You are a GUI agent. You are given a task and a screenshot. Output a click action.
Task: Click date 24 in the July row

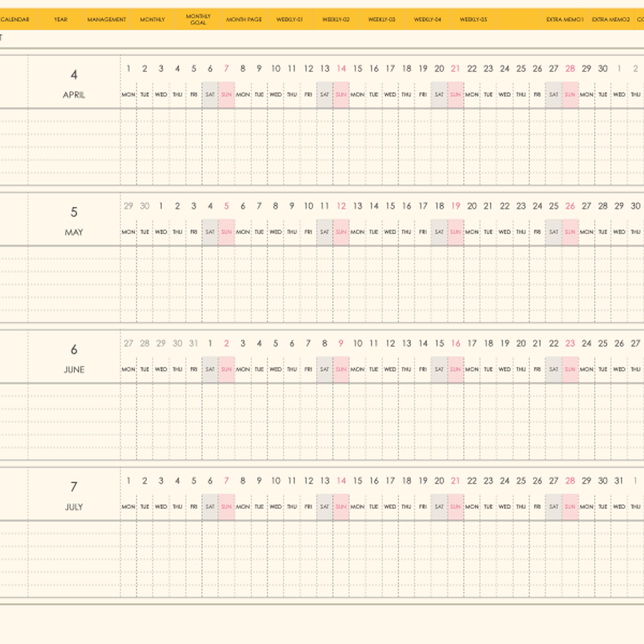tap(505, 480)
